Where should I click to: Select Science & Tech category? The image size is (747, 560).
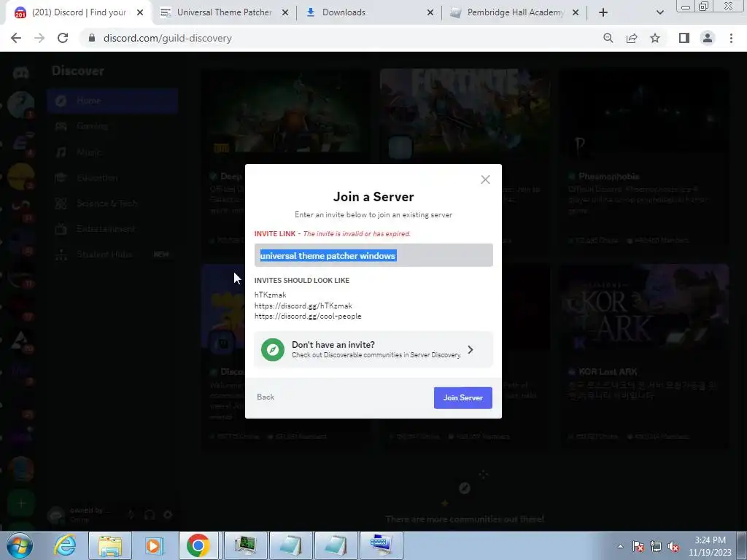pos(112,203)
